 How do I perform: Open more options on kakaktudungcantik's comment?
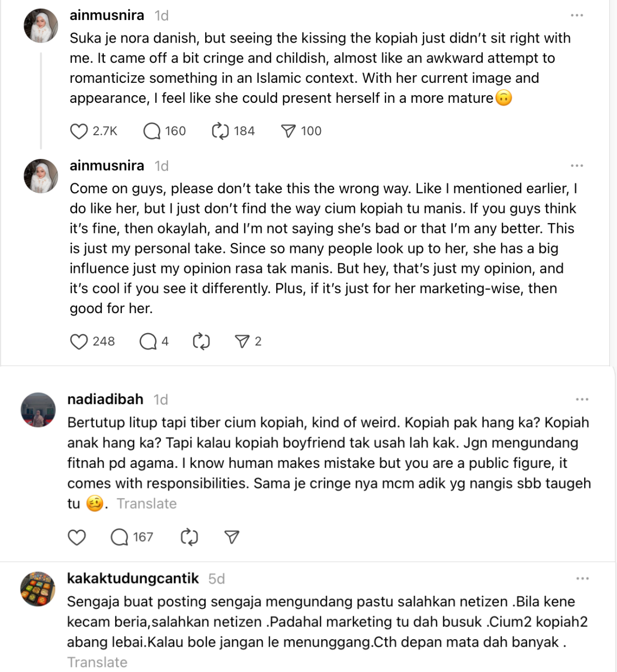coord(582,579)
